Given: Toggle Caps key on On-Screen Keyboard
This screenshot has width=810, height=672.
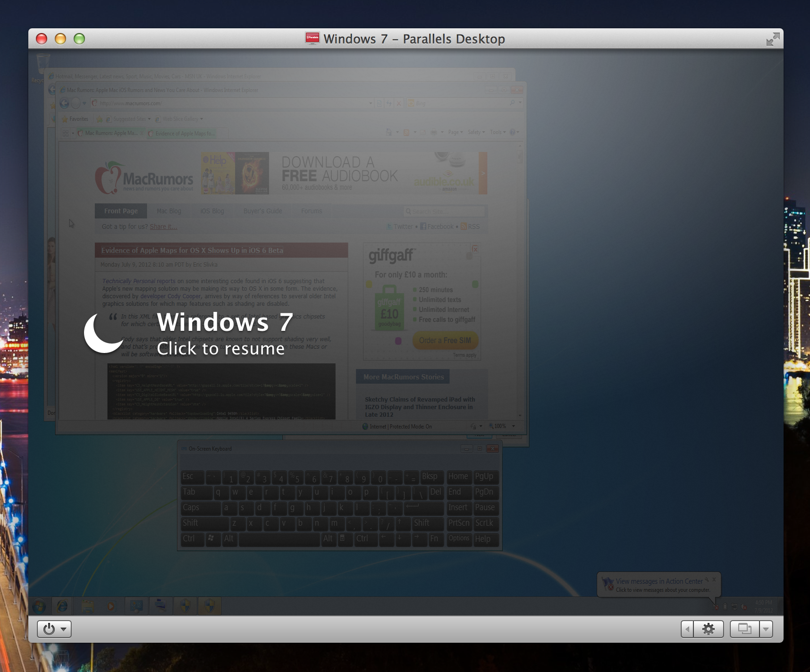Looking at the screenshot, I should [201, 508].
